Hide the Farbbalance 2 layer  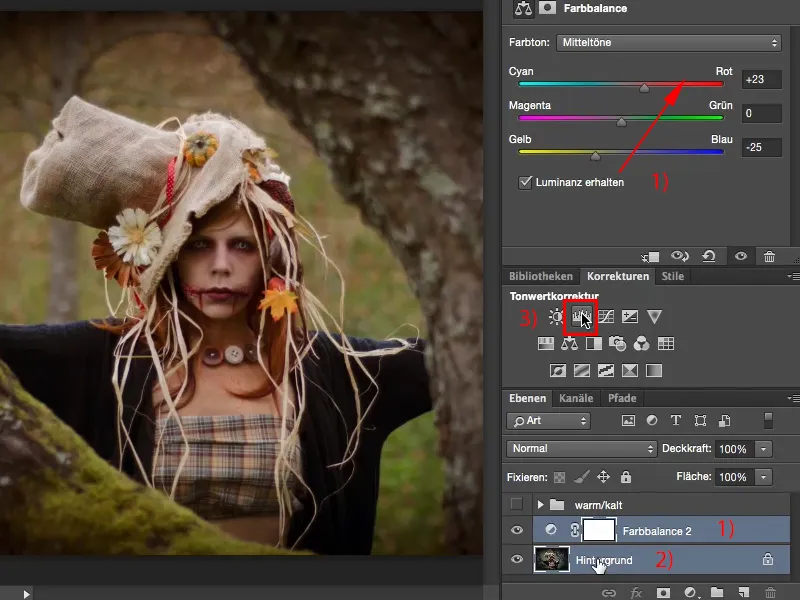(x=516, y=530)
